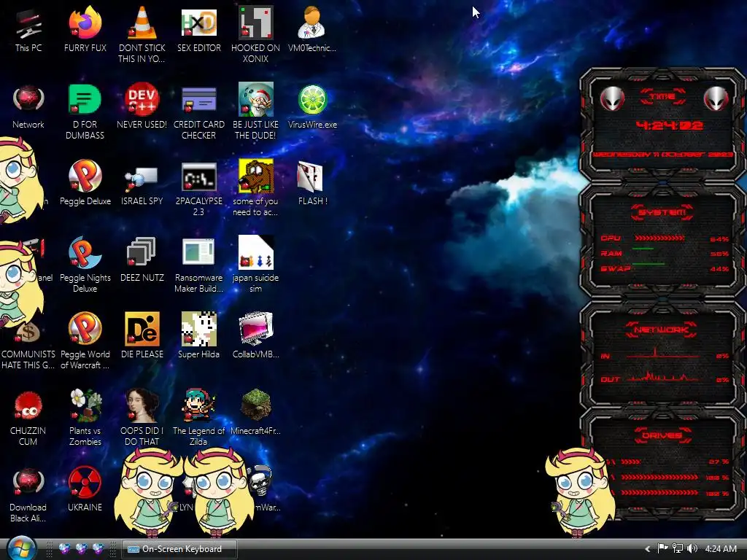Launch The Legend of Zilda icon
The width and height of the screenshot is (747, 560).
[x=198, y=405]
